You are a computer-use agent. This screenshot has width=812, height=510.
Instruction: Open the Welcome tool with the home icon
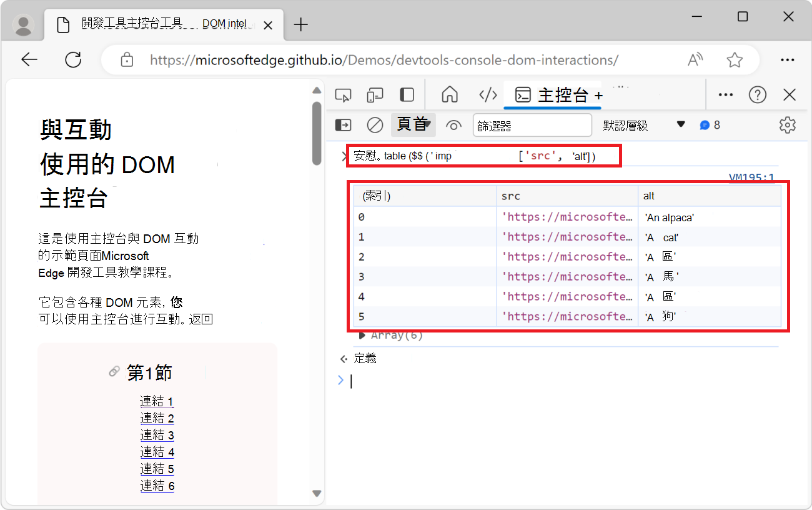click(x=449, y=94)
